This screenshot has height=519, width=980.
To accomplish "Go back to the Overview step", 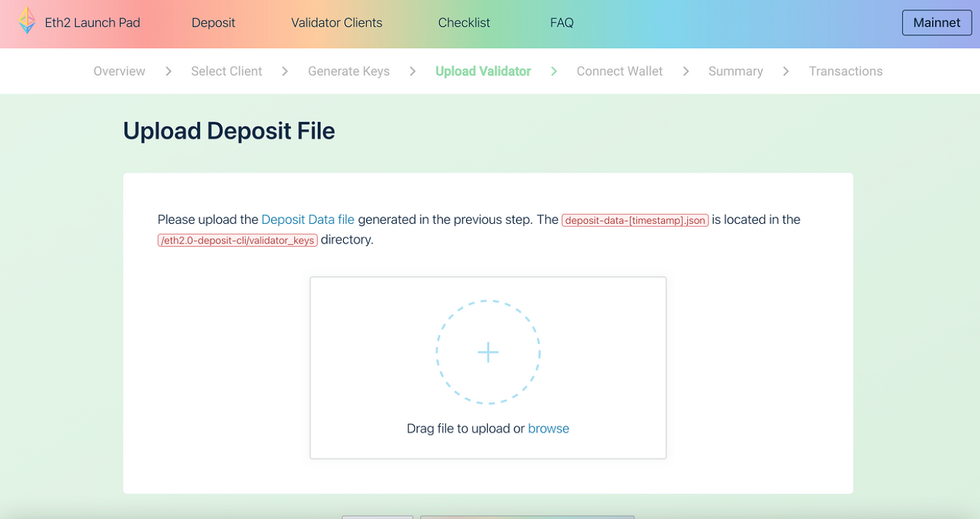I will point(119,71).
